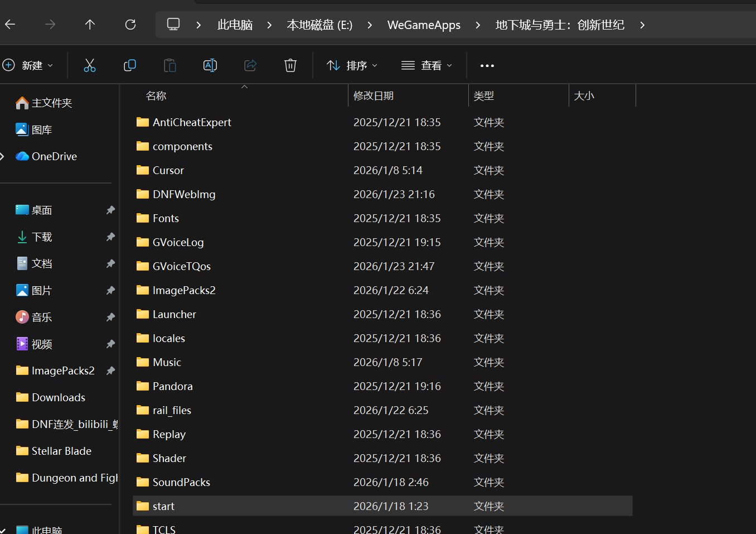Unpin 桌面 using its pin icon
Viewport: 756px width, 534px height.
pyautogui.click(x=110, y=210)
